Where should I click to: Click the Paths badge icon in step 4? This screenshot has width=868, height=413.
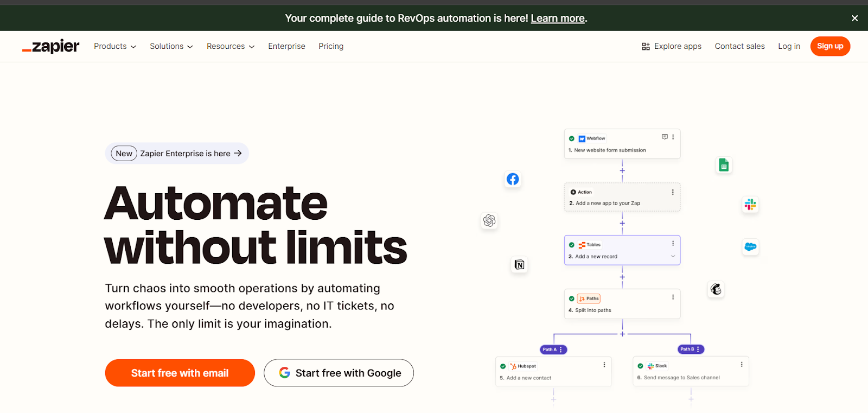tap(582, 299)
